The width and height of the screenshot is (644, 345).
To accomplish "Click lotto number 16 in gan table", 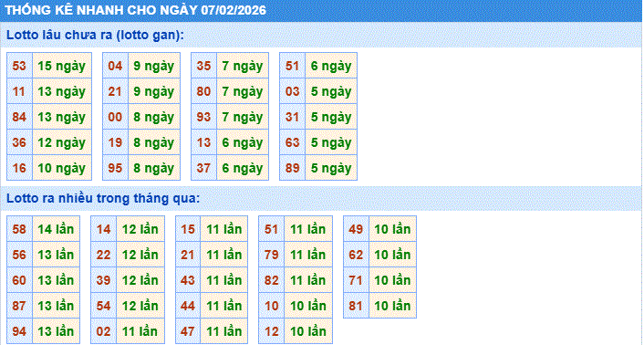I will pos(19,168).
